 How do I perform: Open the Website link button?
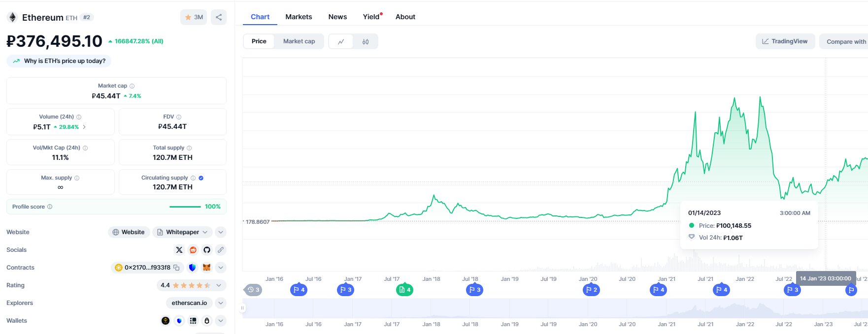click(x=129, y=232)
